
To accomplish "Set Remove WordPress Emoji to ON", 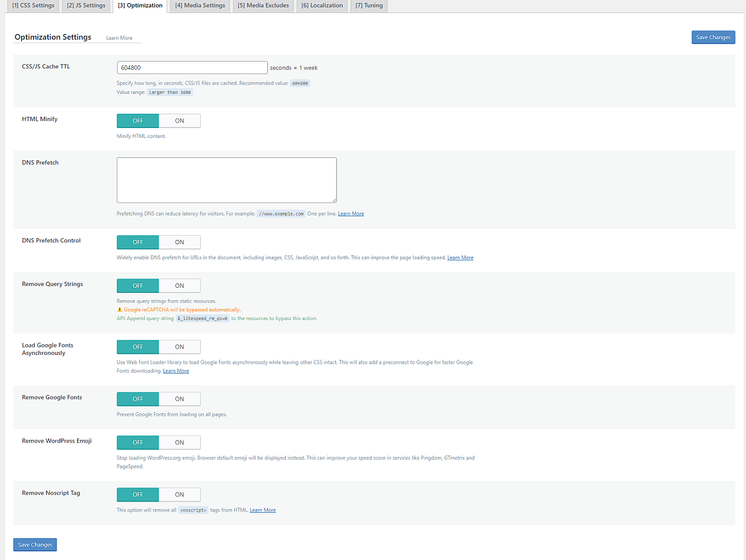I will 180,443.
